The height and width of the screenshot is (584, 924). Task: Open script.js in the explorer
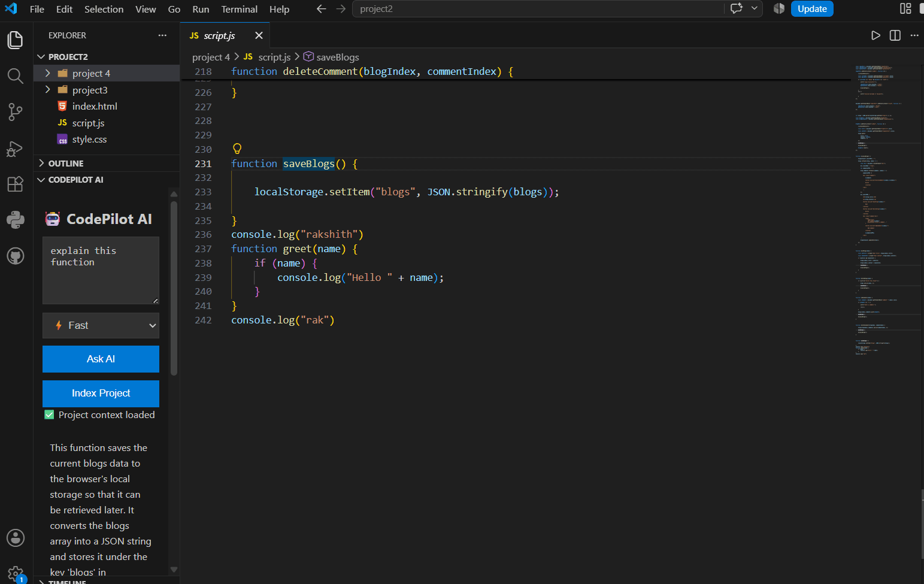click(x=88, y=123)
